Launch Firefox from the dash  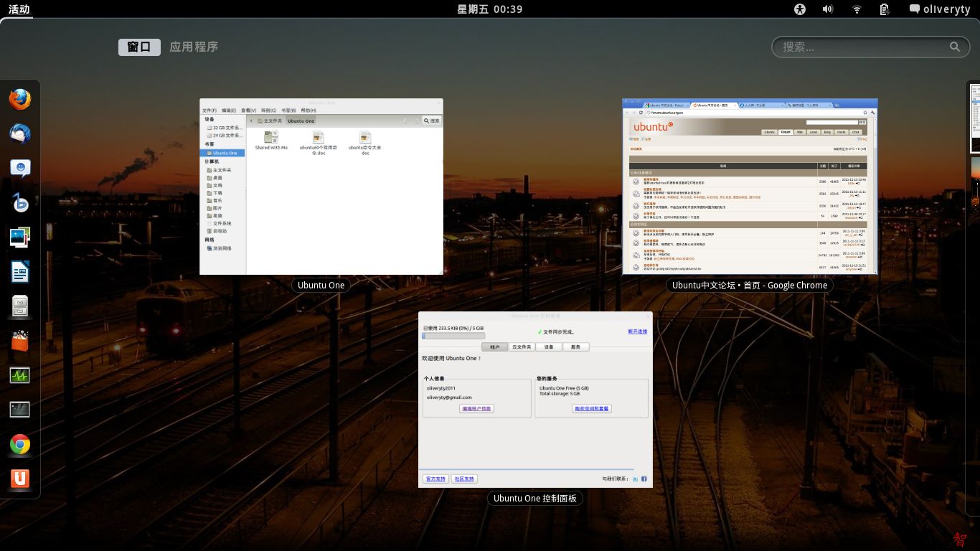pos(20,99)
